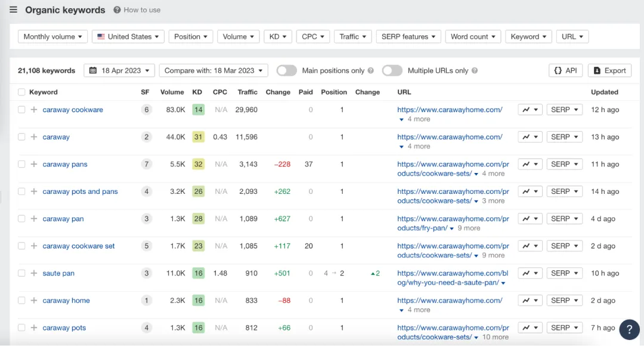
Task: Click plus icon beside saute pan keyword
Action: pos(33,273)
